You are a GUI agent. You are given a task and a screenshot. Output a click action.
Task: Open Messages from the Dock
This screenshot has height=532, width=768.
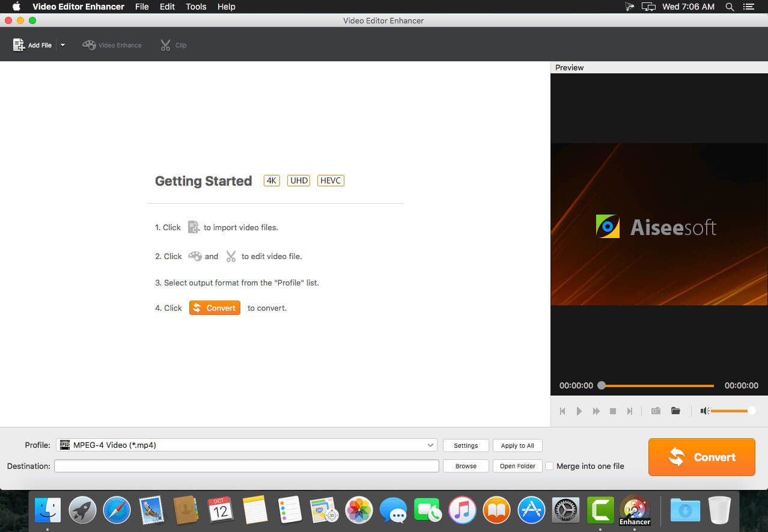click(394, 510)
